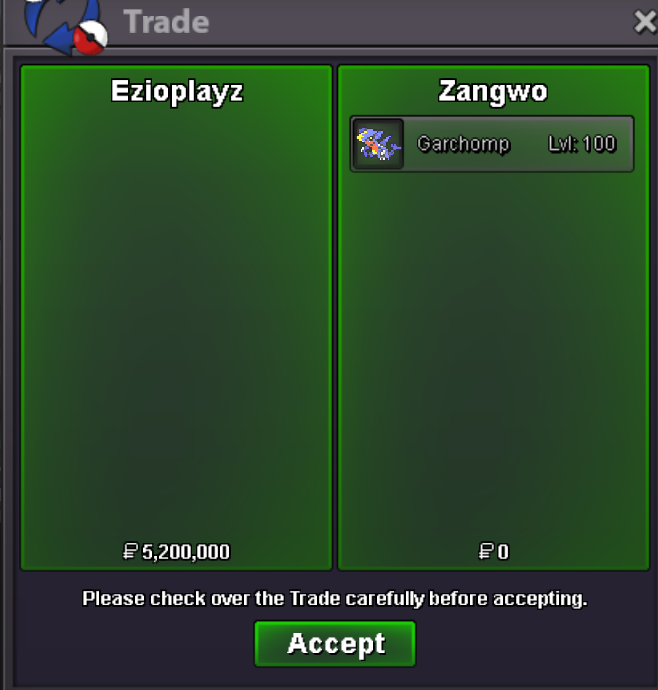Click the Pokedollar icon beside 0
Image resolution: width=658 pixels, height=690 pixels.
(x=486, y=551)
